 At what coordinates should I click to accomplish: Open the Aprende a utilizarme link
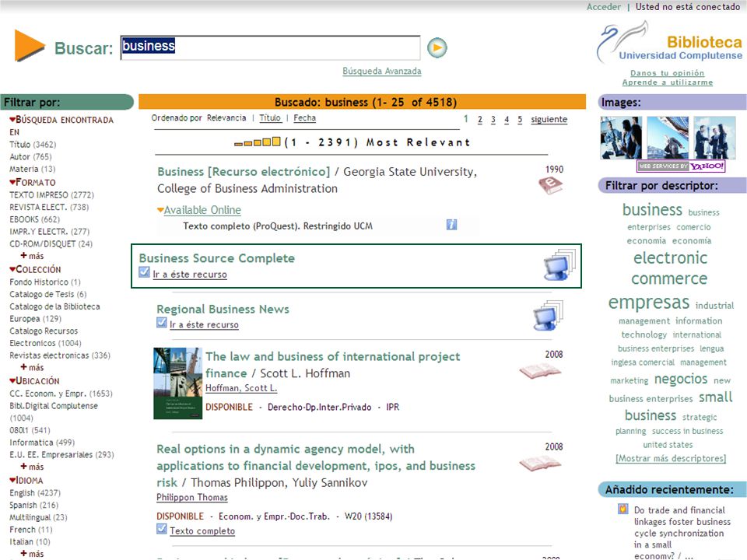[668, 82]
